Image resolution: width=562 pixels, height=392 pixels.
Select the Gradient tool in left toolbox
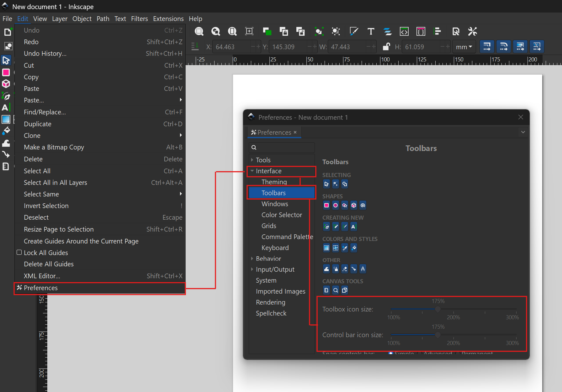[6, 119]
